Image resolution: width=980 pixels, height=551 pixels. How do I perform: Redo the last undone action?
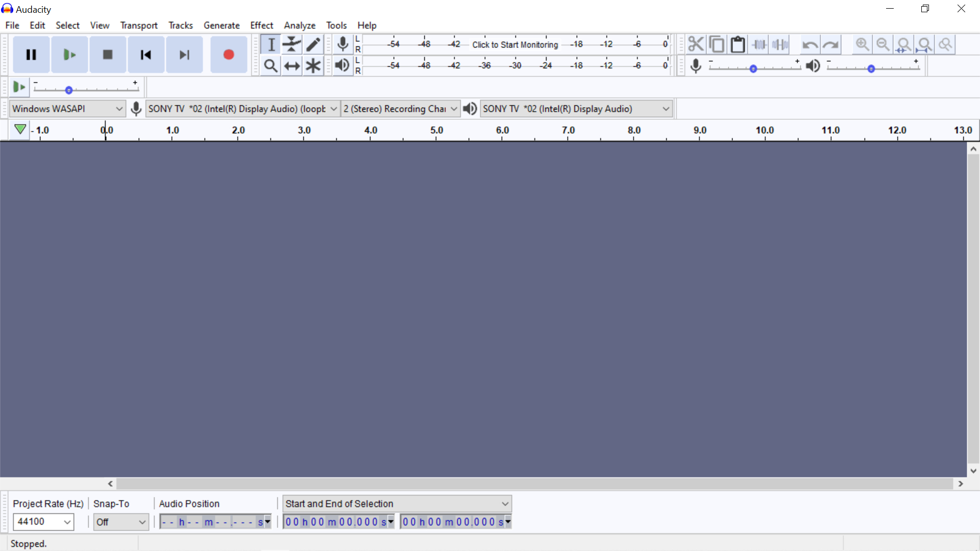click(831, 44)
